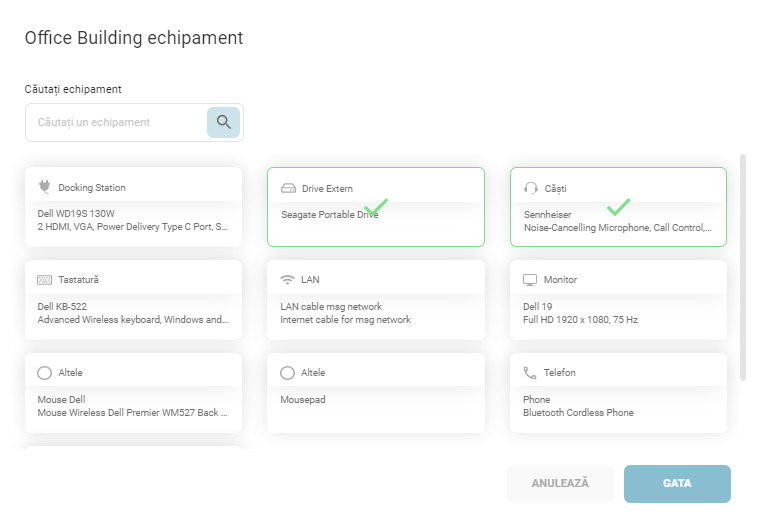758x528 pixels.
Task: Pick the Dell 19 Full HD monitor
Action: [618, 313]
